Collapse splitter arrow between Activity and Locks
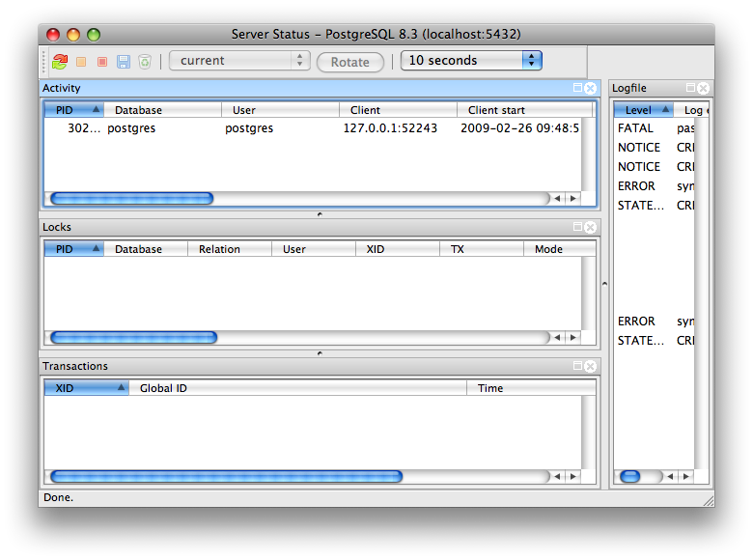The height and width of the screenshot is (560, 753). pyautogui.click(x=321, y=213)
